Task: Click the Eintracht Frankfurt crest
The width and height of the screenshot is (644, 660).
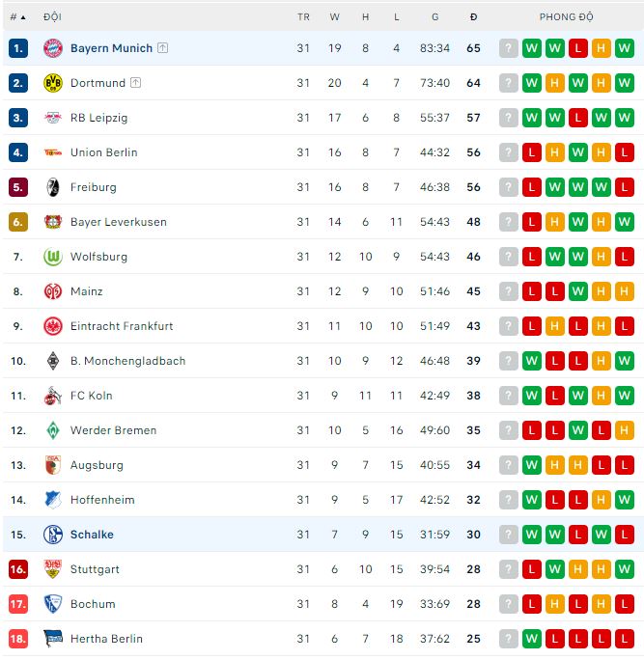Action: tap(52, 326)
